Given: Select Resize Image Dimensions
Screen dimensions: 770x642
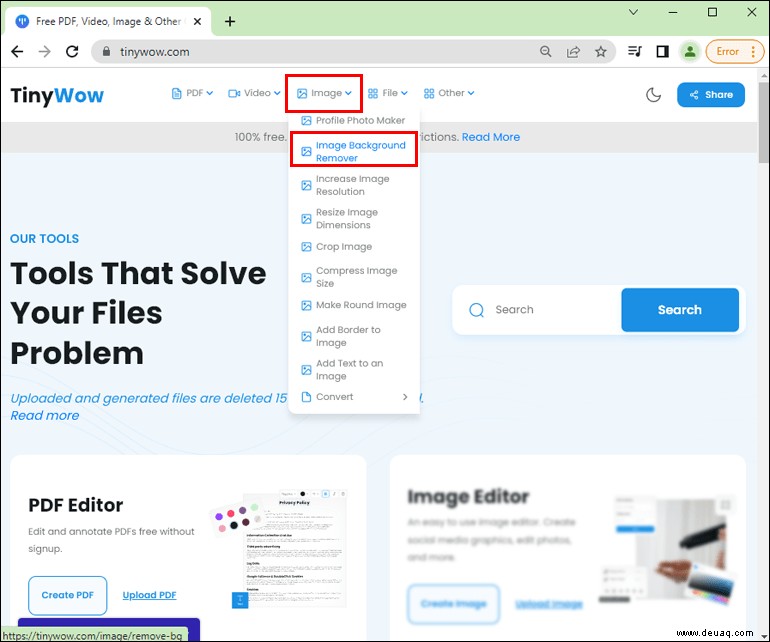Looking at the screenshot, I should [x=354, y=219].
